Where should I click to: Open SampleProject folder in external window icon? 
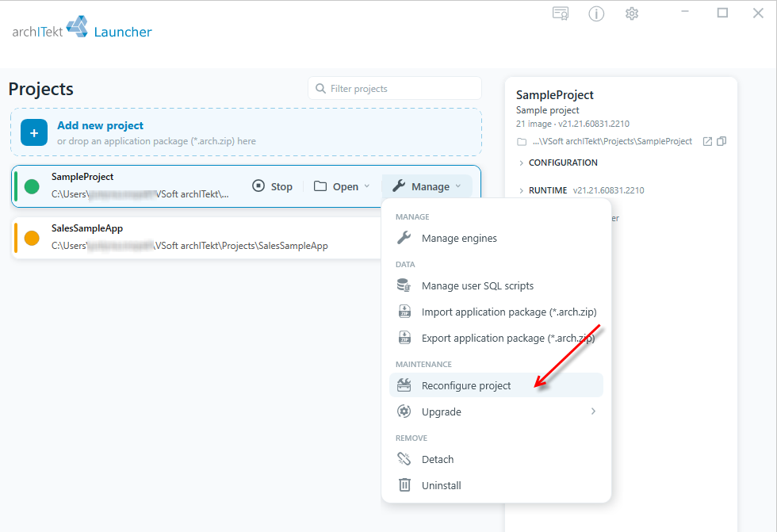[x=707, y=142]
